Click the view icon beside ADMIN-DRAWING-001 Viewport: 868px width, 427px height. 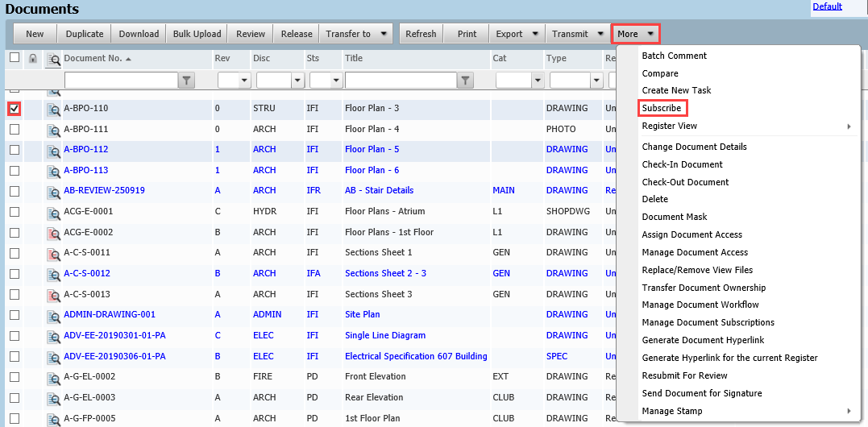pyautogui.click(x=53, y=315)
